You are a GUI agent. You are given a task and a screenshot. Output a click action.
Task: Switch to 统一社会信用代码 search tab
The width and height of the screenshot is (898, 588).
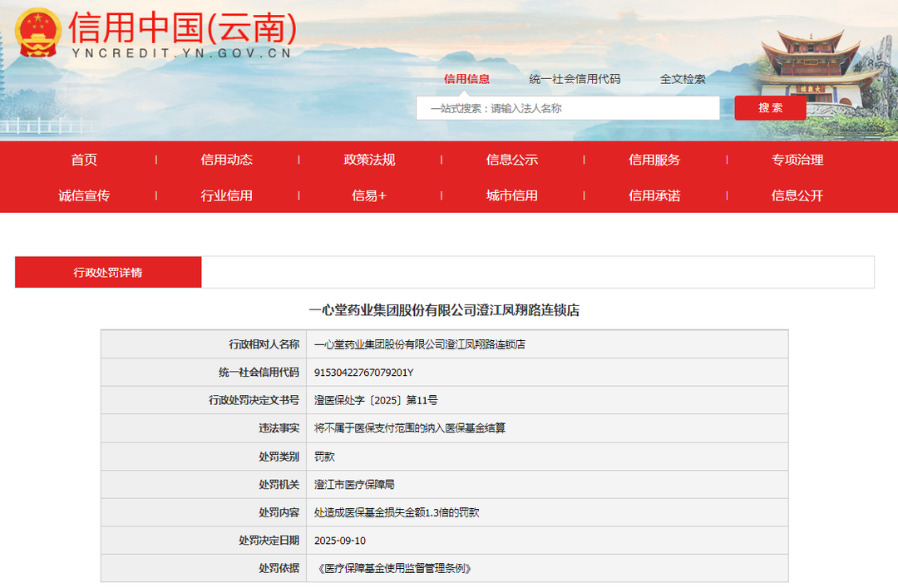click(575, 79)
